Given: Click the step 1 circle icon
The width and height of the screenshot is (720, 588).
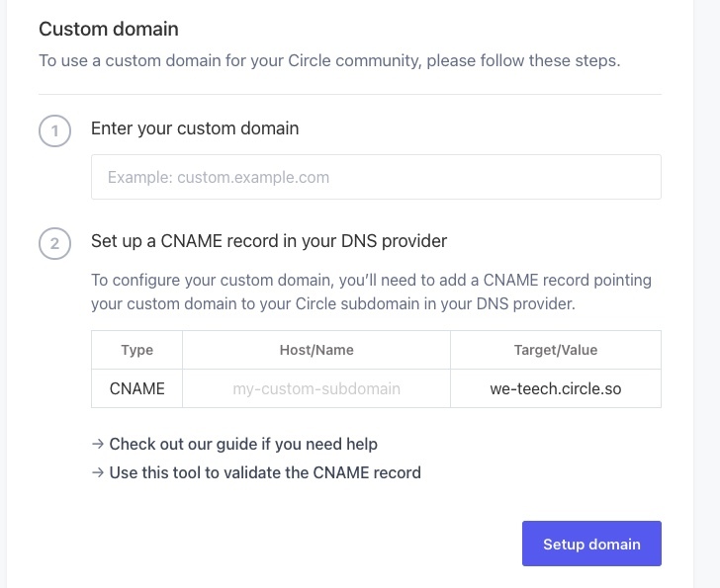Looking at the screenshot, I should click(54, 131).
